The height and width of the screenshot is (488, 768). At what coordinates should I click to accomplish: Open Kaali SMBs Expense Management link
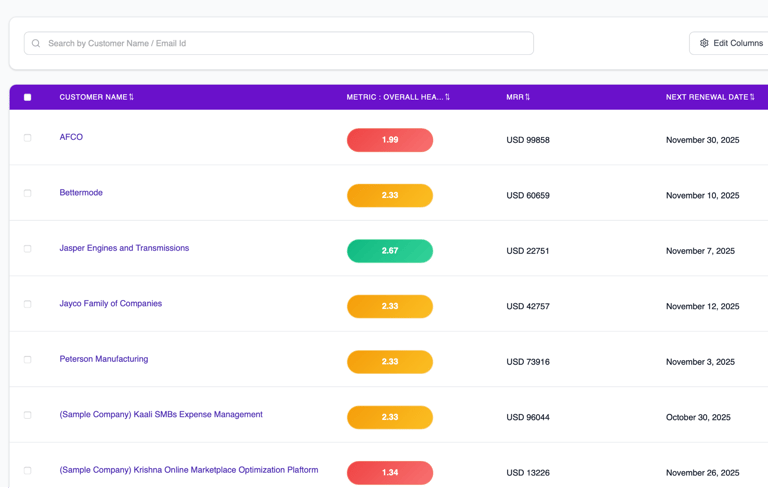161,414
